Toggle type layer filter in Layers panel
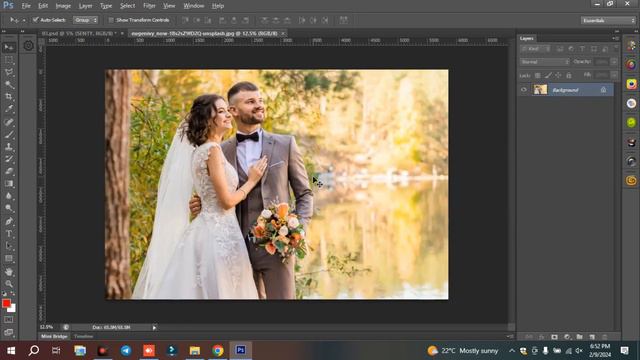 pyautogui.click(x=582, y=49)
